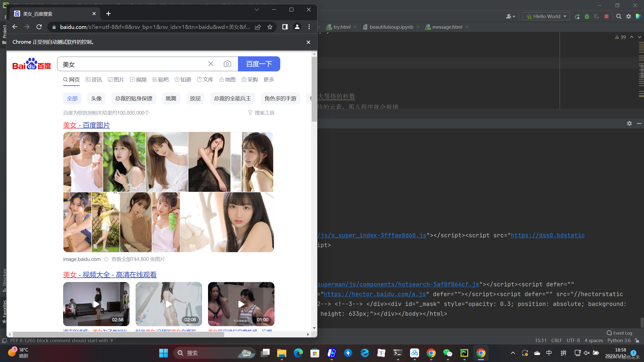Open a new Chrome tab
The width and height of the screenshot is (644, 362).
tap(108, 14)
